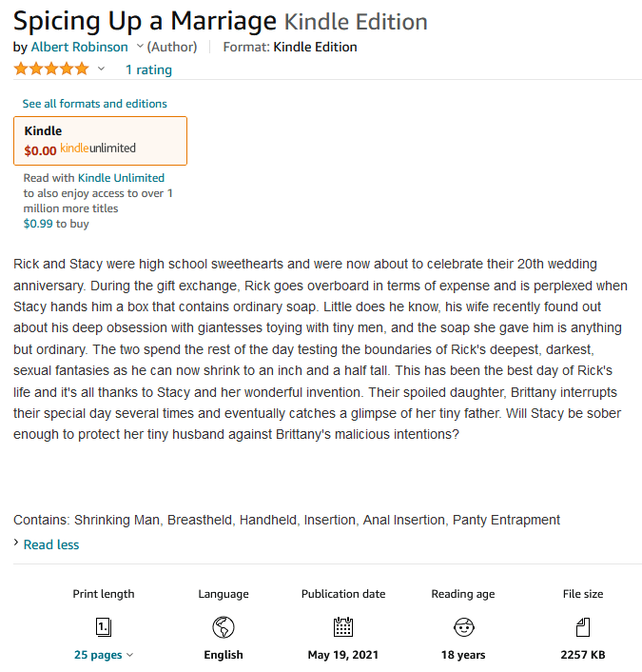The height and width of the screenshot is (672, 642).
Task: Click the Format: Kindle Edition label
Action: click(x=290, y=47)
